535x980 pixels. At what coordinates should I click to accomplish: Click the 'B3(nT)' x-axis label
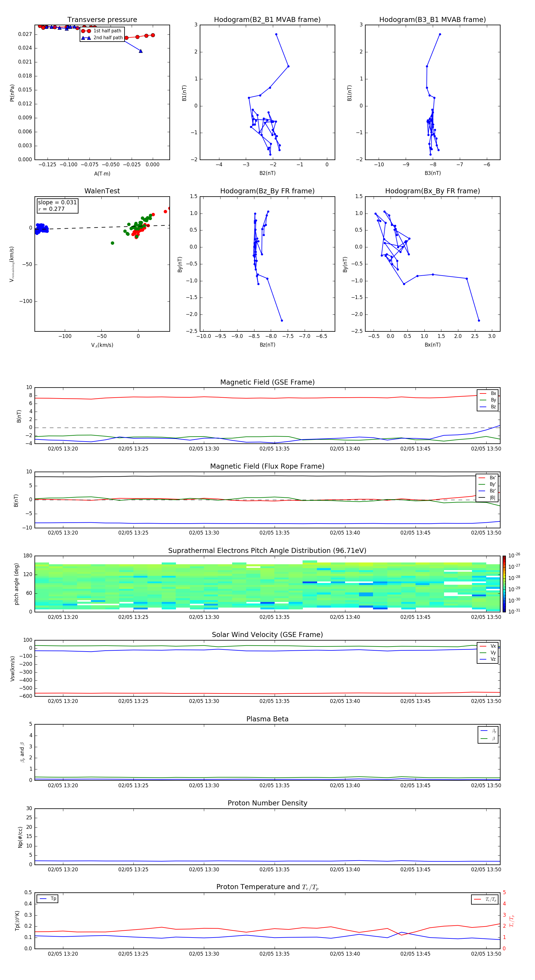click(x=432, y=173)
